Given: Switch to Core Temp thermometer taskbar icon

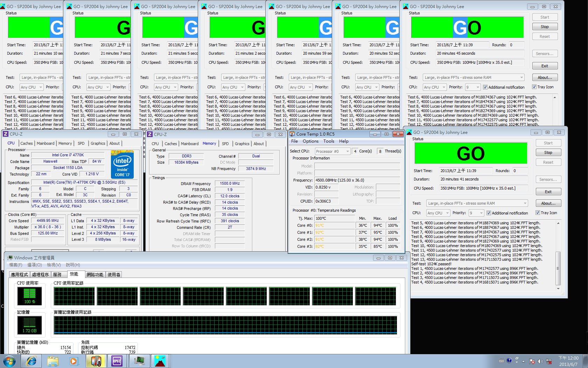Looking at the screenshot, I should click(x=96, y=361).
